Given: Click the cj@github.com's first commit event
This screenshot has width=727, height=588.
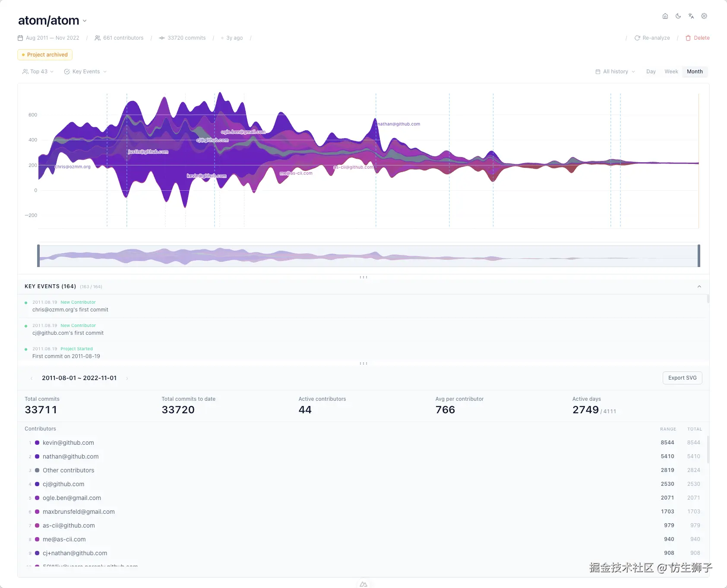Looking at the screenshot, I should pos(363,330).
